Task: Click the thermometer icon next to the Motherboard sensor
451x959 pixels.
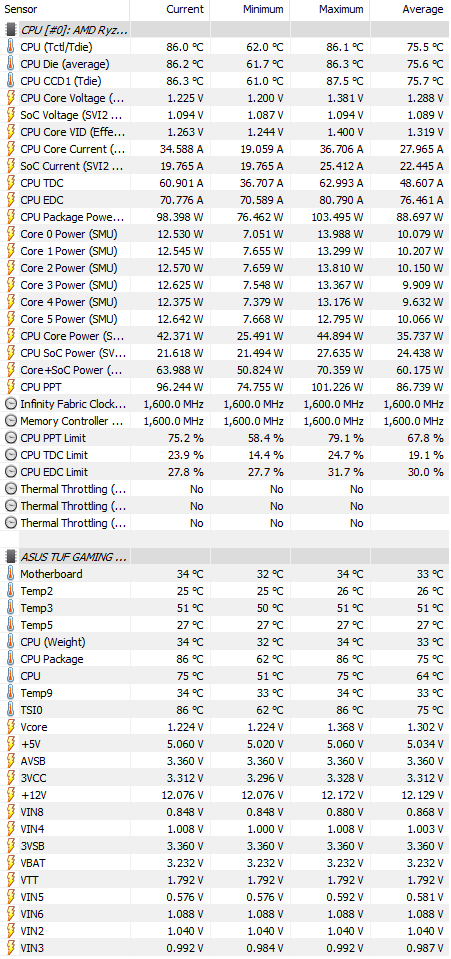Action: pos(10,574)
